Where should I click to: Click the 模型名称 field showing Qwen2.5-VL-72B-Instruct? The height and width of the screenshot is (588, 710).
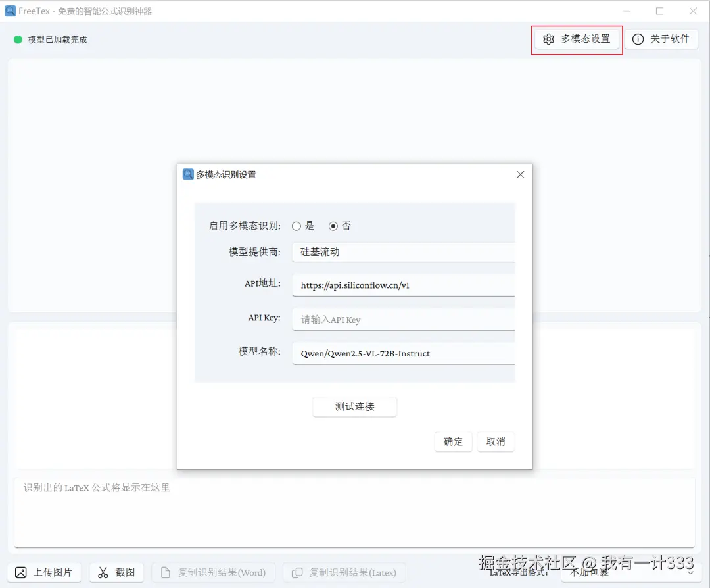(x=403, y=353)
